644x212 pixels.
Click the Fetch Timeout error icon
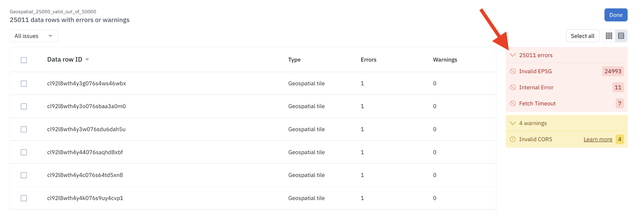(x=513, y=104)
